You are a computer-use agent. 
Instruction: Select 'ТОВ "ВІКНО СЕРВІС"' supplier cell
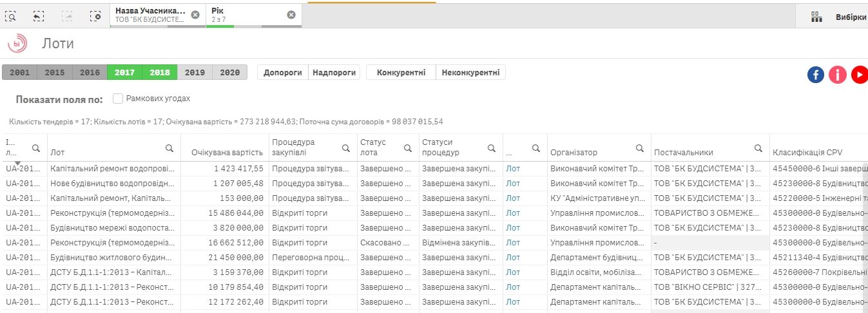point(710,287)
